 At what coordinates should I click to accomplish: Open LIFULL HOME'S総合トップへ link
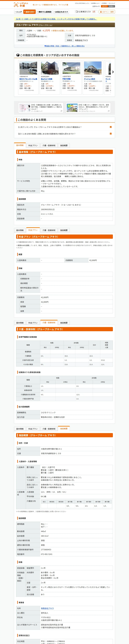[x=82, y=3]
